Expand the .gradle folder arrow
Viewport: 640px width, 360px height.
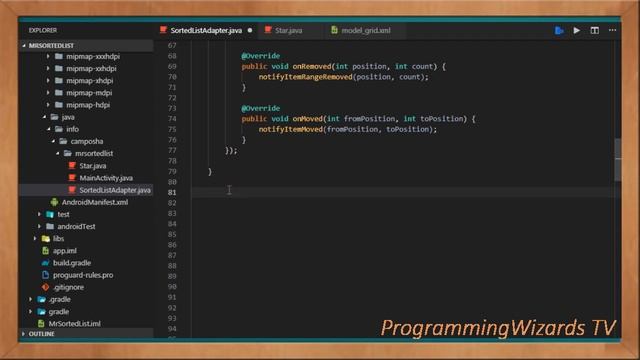tap(30, 299)
